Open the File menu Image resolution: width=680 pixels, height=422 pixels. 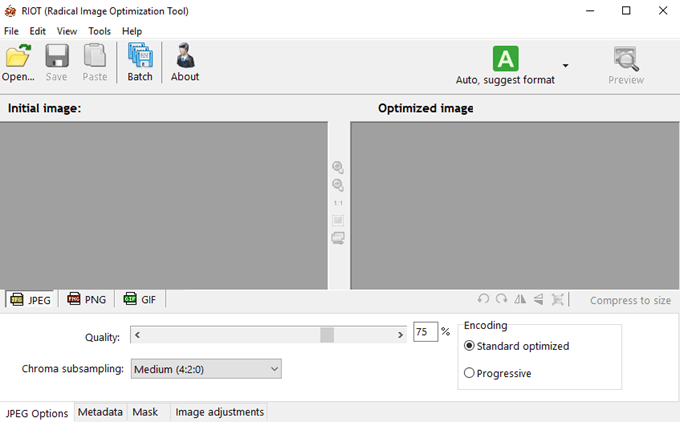tap(11, 31)
